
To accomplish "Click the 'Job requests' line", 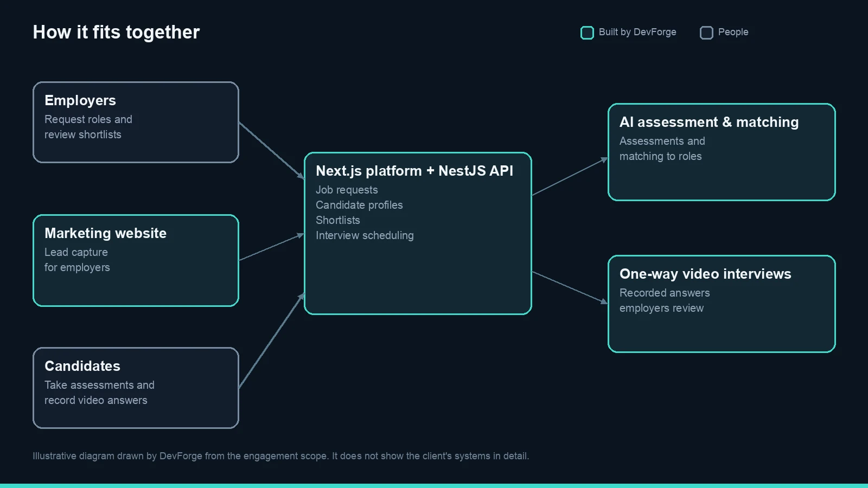I will tap(347, 190).
